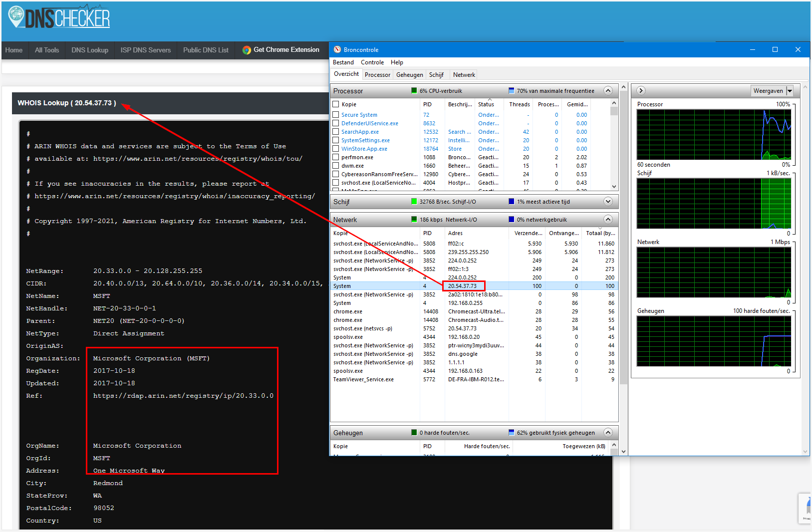Viewport: 812px width, 532px height.
Task: Open the Weergaven dropdown arrow
Action: pos(790,91)
